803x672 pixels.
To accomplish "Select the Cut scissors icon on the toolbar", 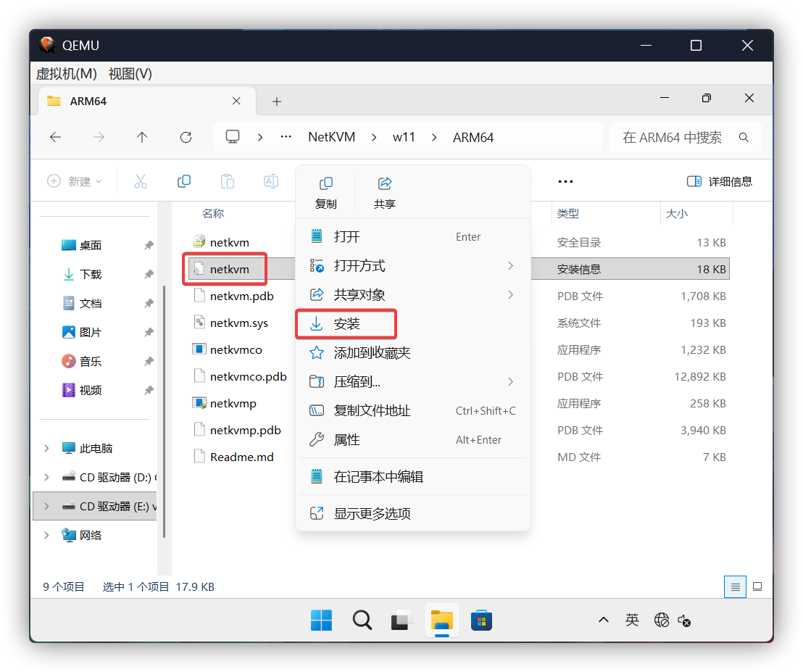I will click(x=140, y=181).
